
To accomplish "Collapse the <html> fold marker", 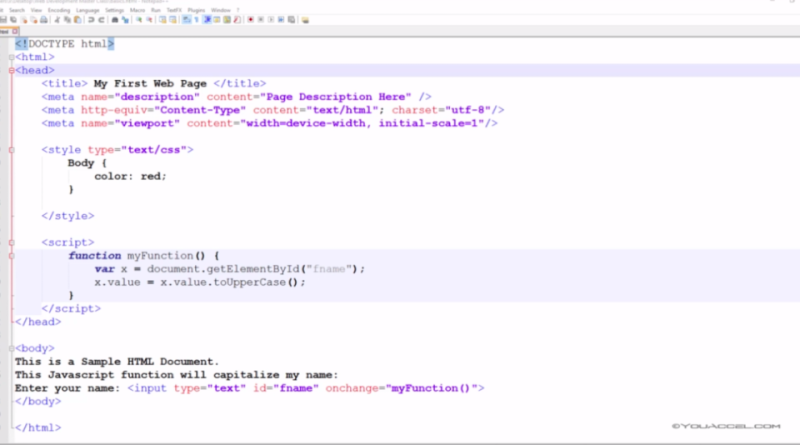I will point(11,57).
